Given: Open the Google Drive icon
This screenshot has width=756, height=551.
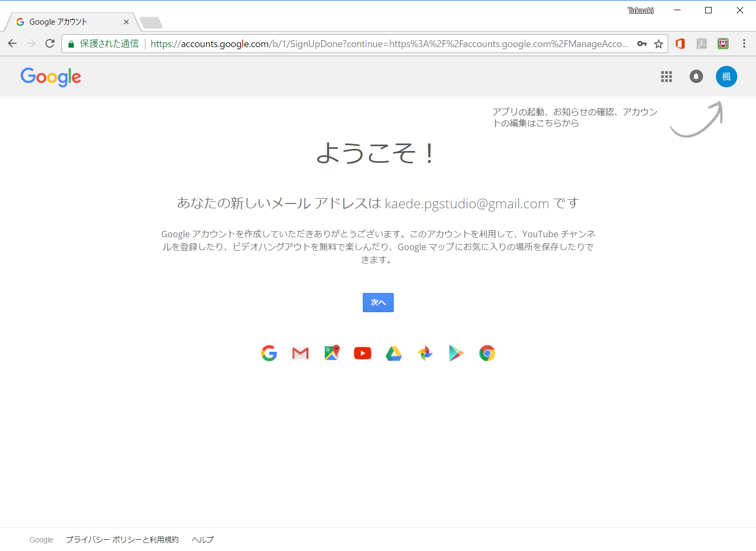Looking at the screenshot, I should [x=394, y=353].
